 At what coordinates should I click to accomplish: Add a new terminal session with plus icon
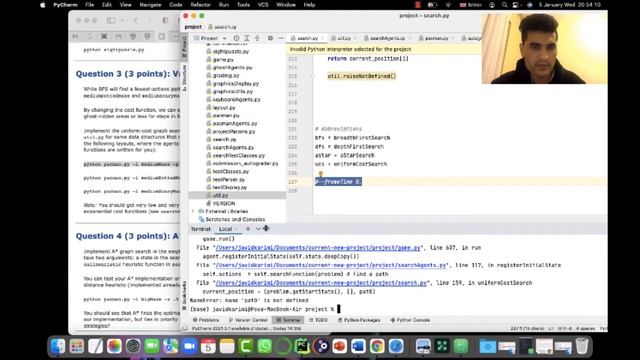[248, 229]
